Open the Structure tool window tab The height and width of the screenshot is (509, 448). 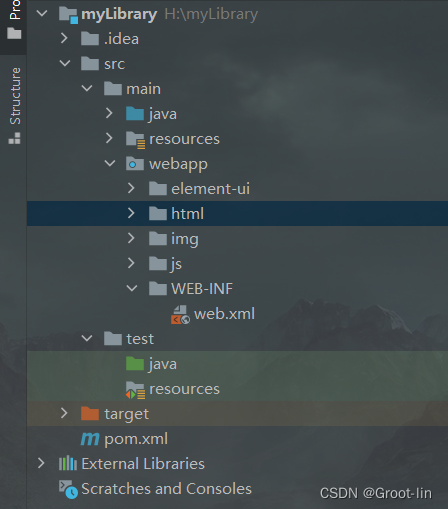coord(15,106)
